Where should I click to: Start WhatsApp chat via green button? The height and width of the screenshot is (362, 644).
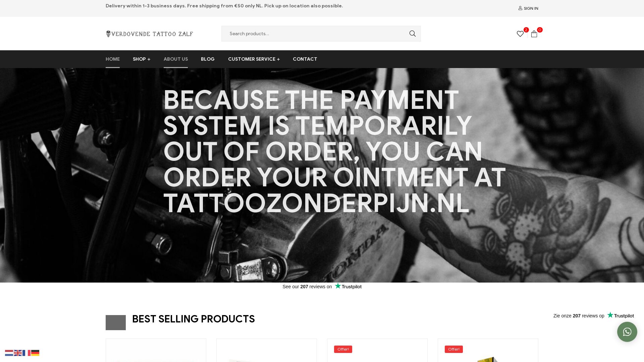[627, 332]
